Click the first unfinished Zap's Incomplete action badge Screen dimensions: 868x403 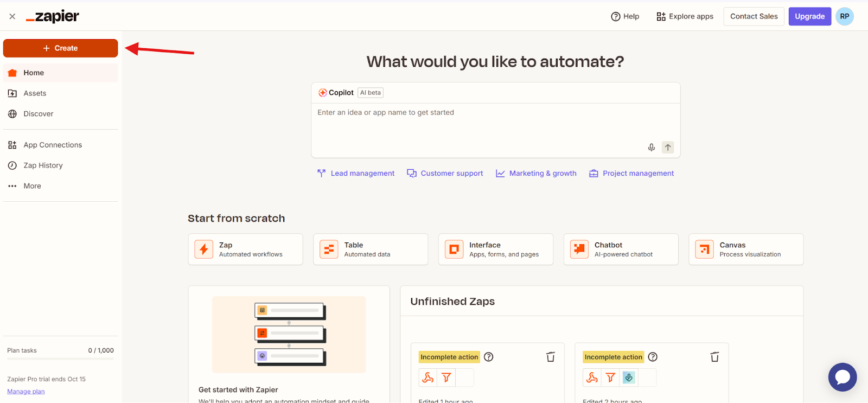click(x=449, y=357)
